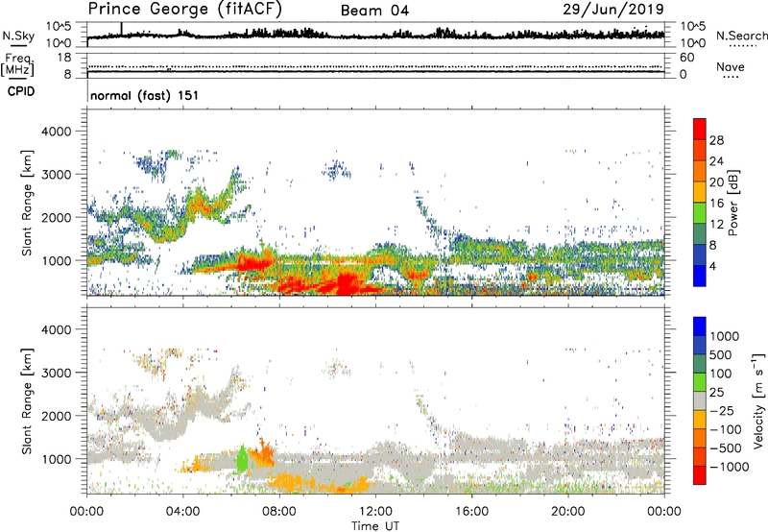768x532 pixels.
Task: Click the green velocity patch near 06:30 UT
Action: (x=242, y=460)
